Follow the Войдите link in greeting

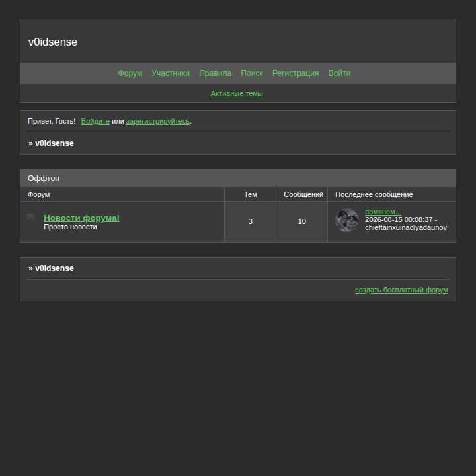pos(95,121)
